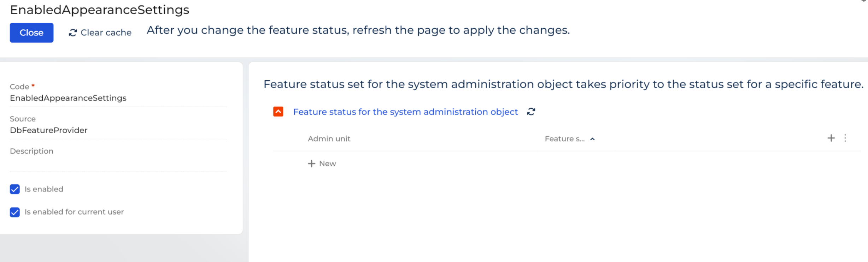Click the orange collapse arrow icon
Screen dimensions: 868x262
tap(279, 112)
